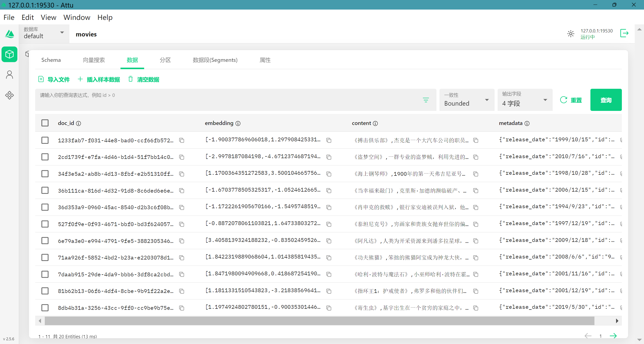Screen dimensions: 644x344
Task: Click the green 查询 button
Action: [606, 100]
